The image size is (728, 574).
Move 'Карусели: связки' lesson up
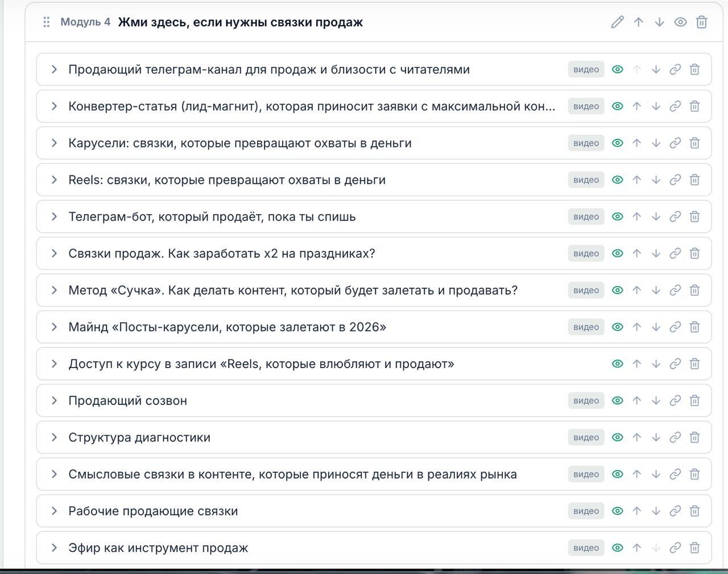tap(637, 143)
